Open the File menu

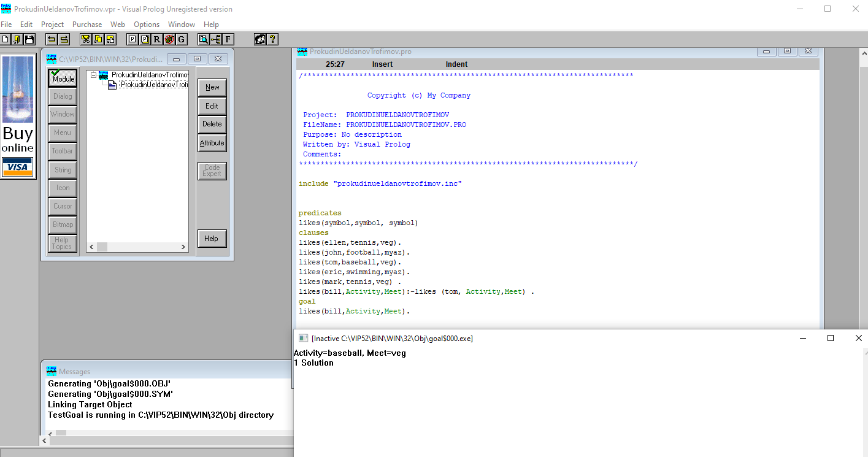click(6, 25)
